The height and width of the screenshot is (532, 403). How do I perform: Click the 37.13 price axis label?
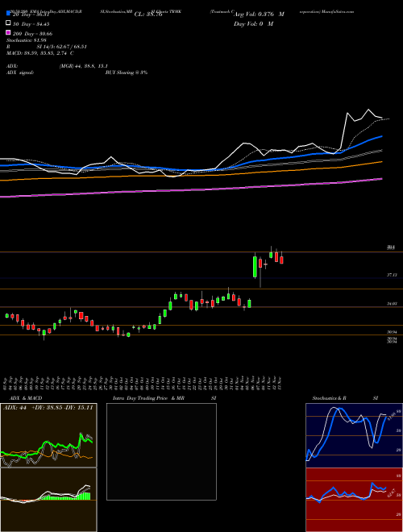393,275
